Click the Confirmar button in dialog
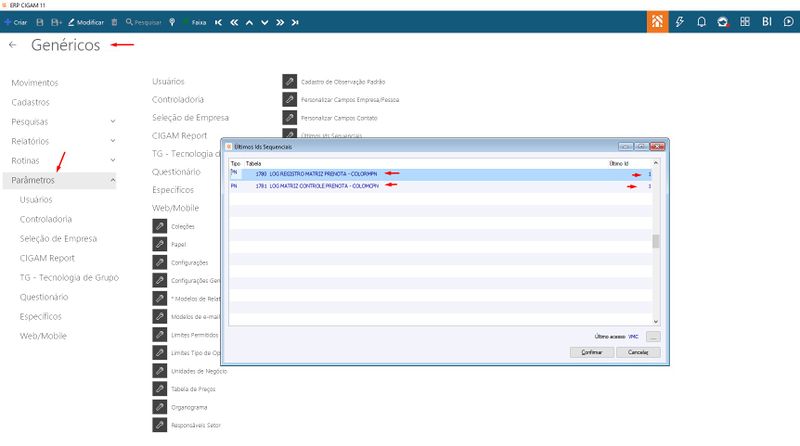800x446 pixels. (x=592, y=352)
